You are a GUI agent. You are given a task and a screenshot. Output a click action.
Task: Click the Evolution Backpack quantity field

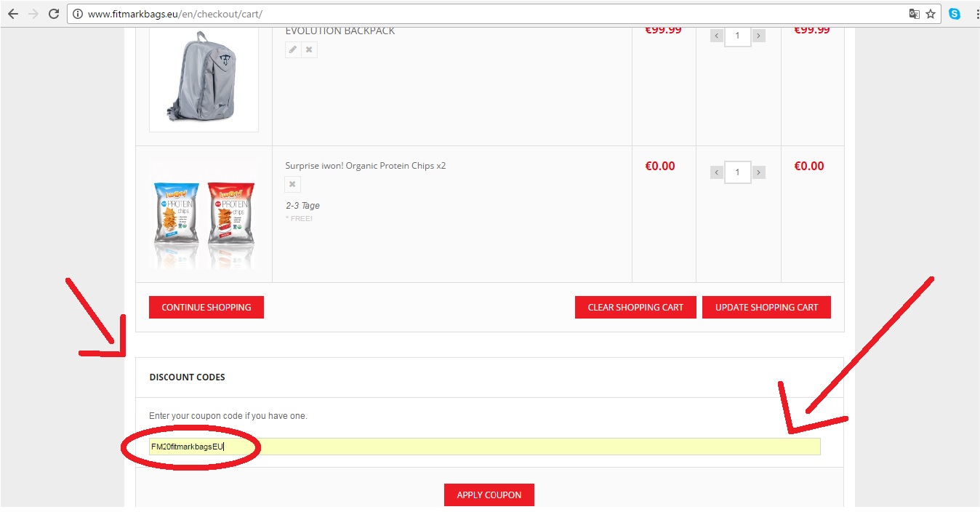tap(737, 36)
